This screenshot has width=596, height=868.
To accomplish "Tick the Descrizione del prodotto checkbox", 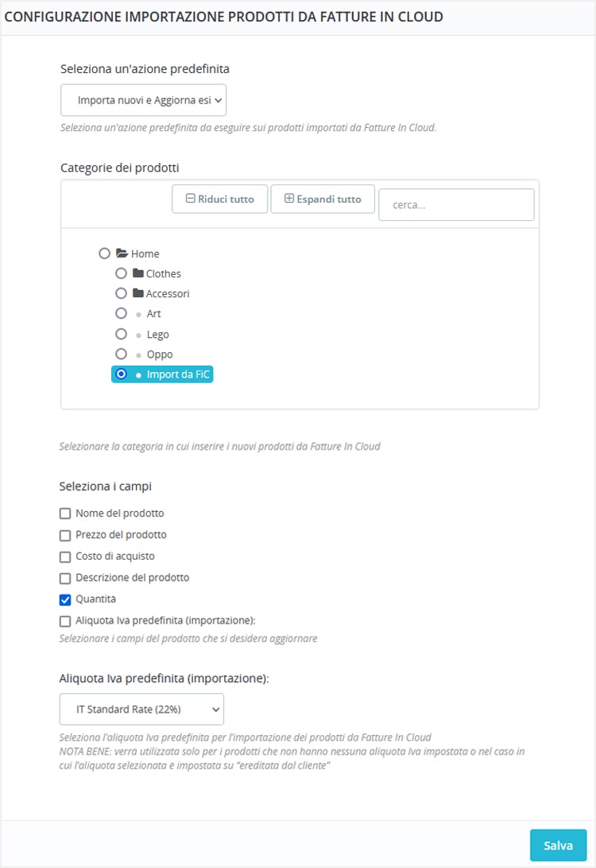I will coord(65,578).
